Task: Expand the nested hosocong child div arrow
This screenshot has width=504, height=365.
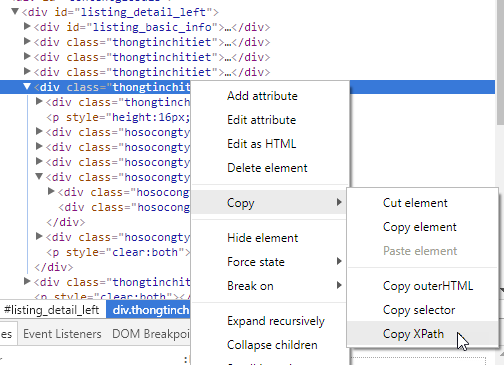Action: point(51,191)
